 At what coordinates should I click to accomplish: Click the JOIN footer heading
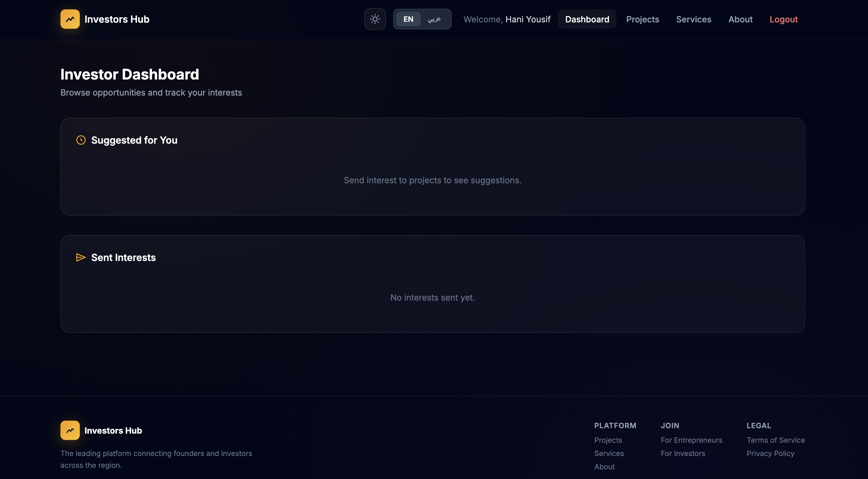point(670,425)
